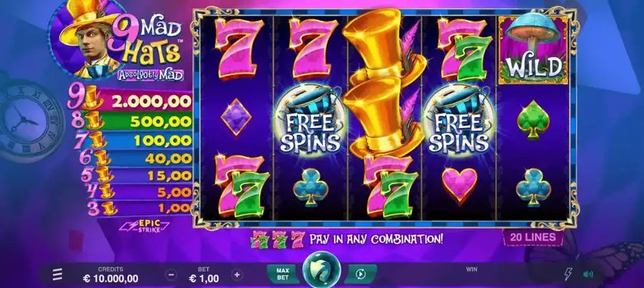Decrease bet with minus button
This screenshot has width=644, height=288.
[171, 274]
